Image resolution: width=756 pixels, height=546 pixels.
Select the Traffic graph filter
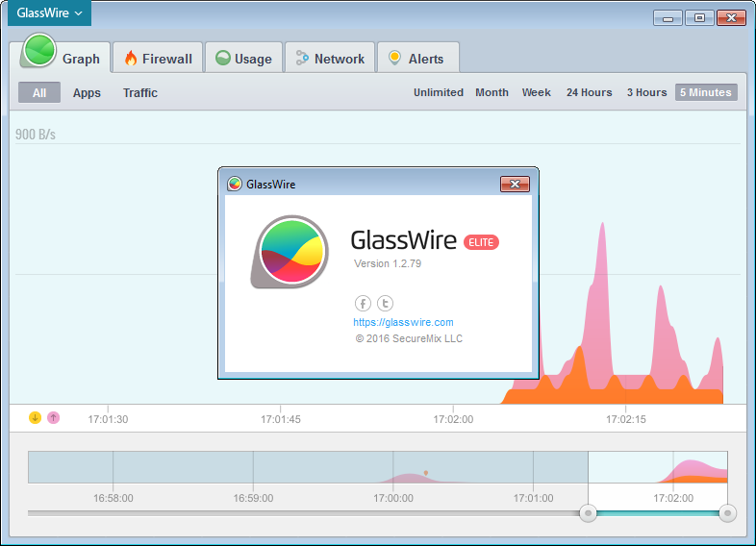click(x=140, y=92)
